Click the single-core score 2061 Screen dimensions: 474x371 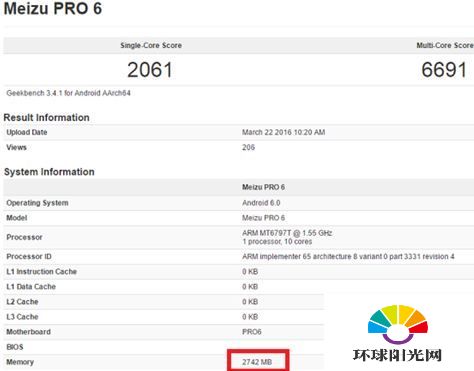click(x=150, y=70)
